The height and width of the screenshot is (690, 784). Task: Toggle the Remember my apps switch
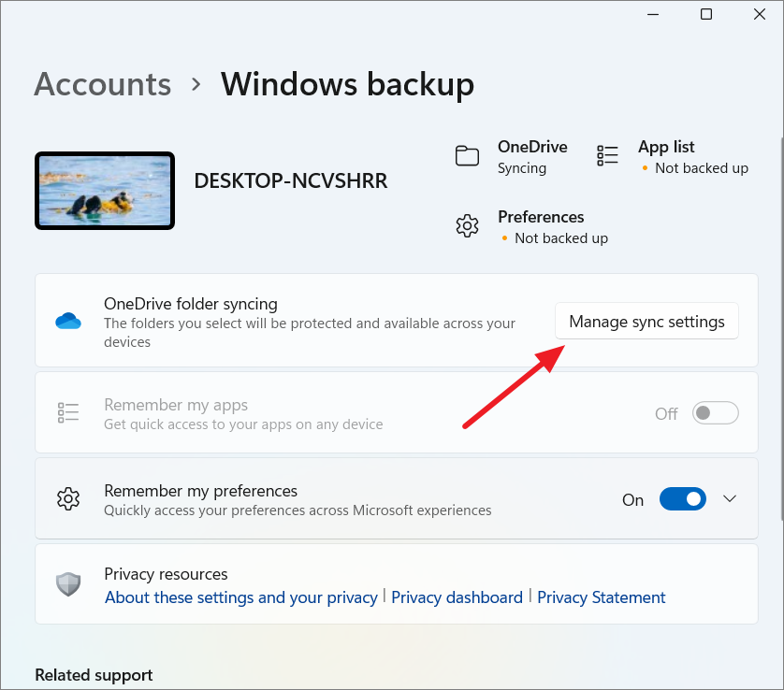coord(715,412)
